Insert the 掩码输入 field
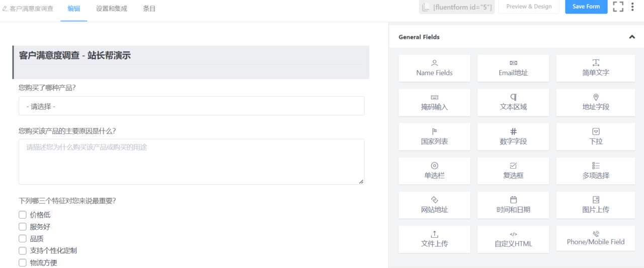The width and height of the screenshot is (644, 268). click(434, 102)
